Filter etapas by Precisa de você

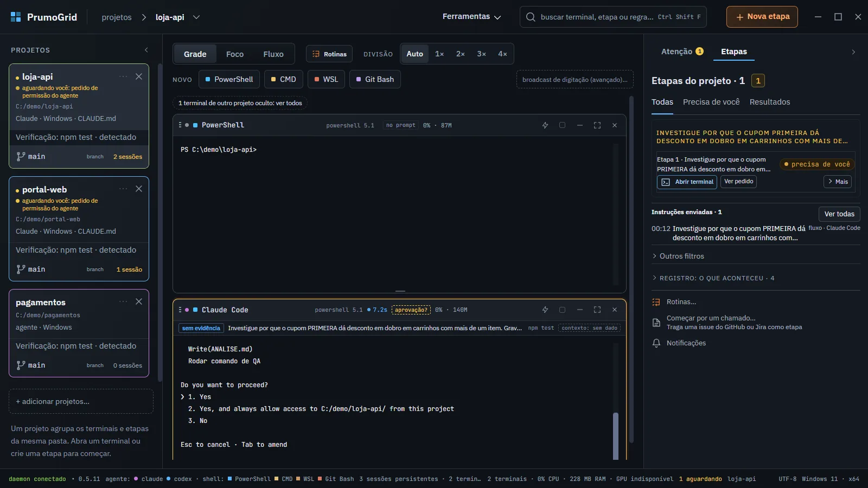[x=711, y=102]
